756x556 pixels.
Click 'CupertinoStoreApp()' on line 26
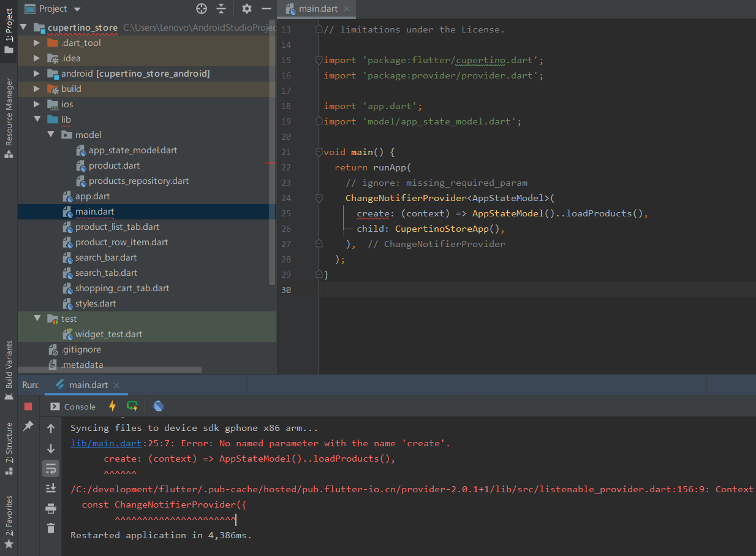point(447,229)
